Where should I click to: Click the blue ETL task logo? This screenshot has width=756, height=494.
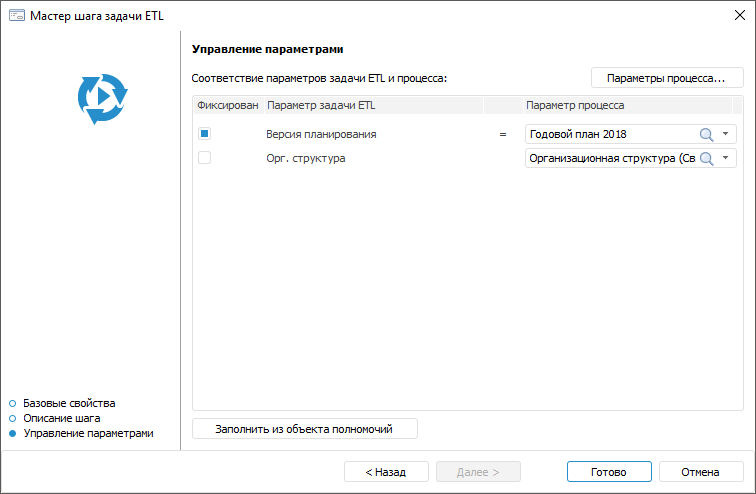click(x=102, y=98)
